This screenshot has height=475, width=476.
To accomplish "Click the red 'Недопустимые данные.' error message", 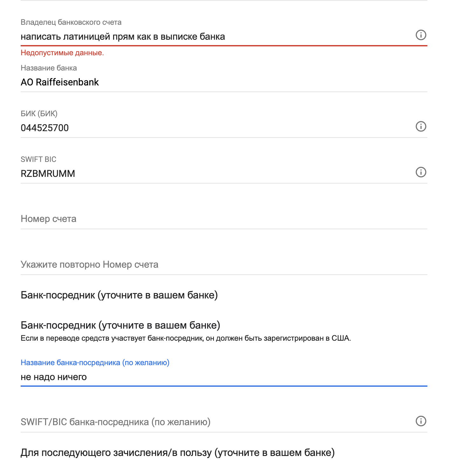I will [62, 53].
